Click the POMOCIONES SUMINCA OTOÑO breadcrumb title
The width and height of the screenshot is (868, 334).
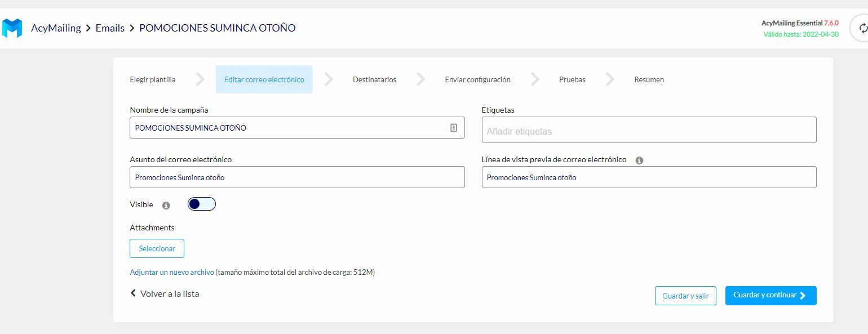tap(217, 28)
